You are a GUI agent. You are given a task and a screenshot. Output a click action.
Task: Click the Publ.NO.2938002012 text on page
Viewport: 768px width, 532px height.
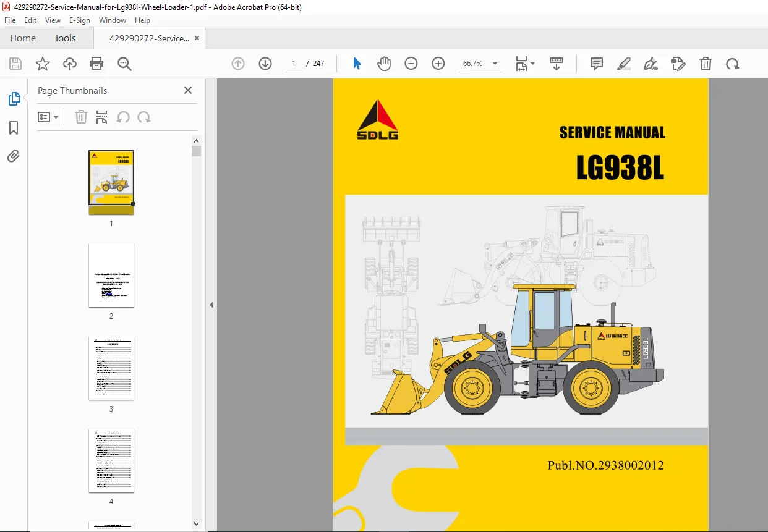point(605,465)
